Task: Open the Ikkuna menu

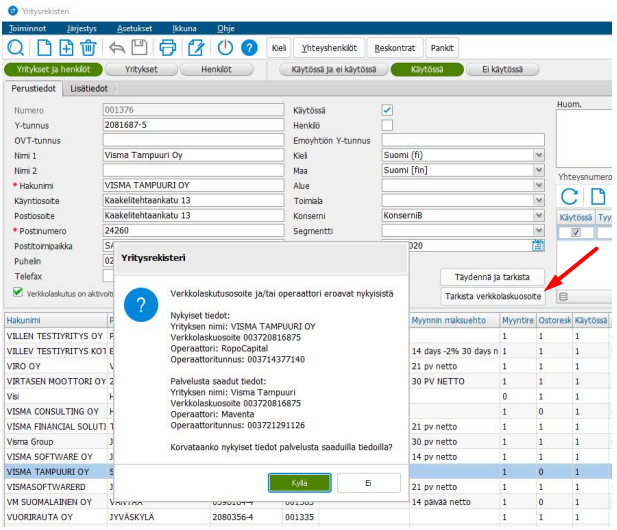Action: (184, 28)
